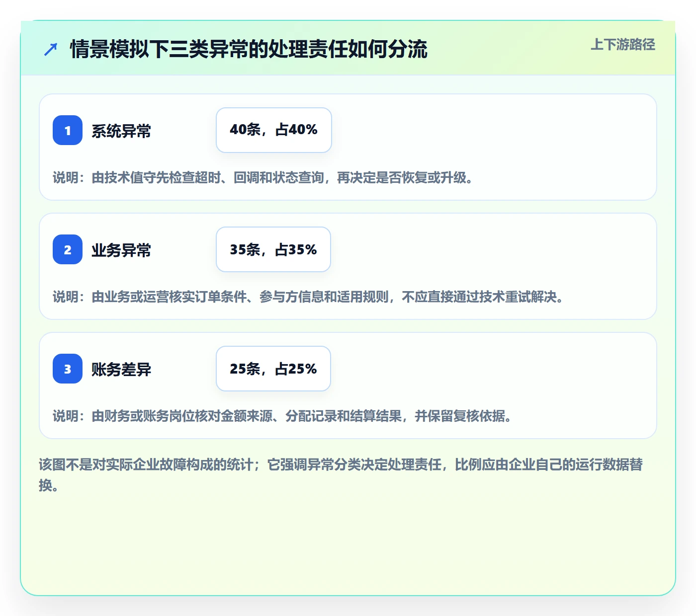This screenshot has width=696, height=616.
Task: Click the 35条，占35% value chip
Action: tap(273, 249)
